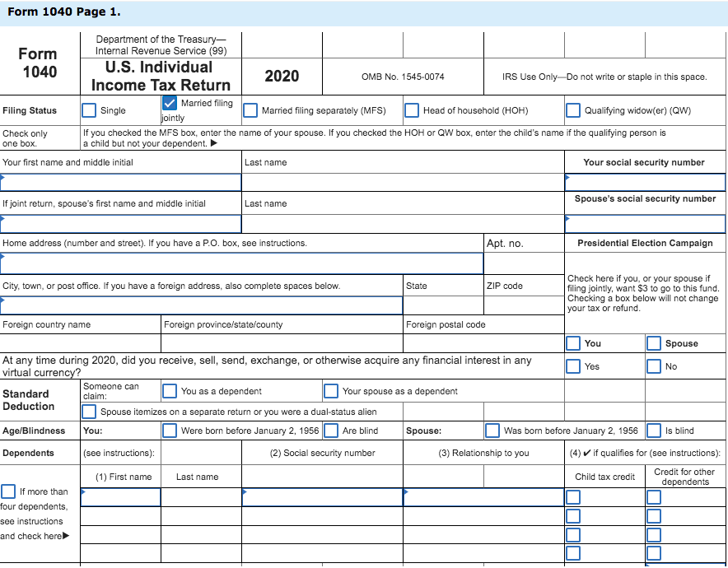
Task: Click the ZIP code input field
Action: tap(525, 305)
